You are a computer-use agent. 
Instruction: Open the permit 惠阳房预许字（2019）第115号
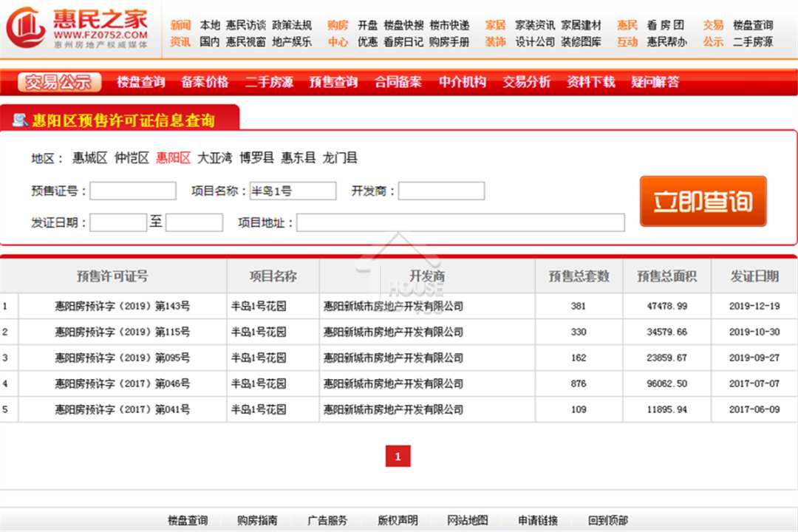[x=122, y=332]
